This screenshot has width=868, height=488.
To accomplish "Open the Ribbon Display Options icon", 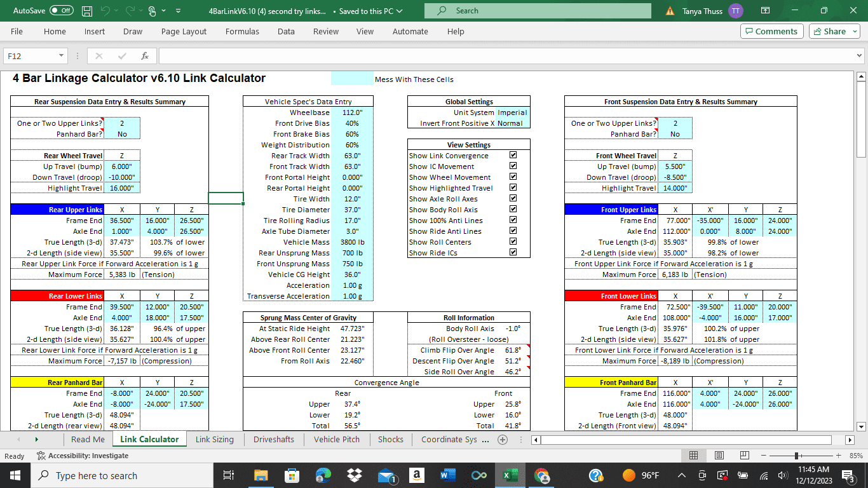I will [766, 11].
